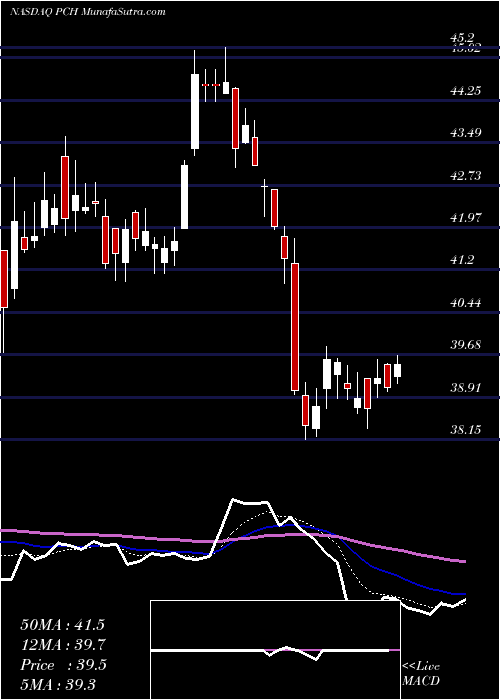Click the 41.97 price level label

click(466, 217)
